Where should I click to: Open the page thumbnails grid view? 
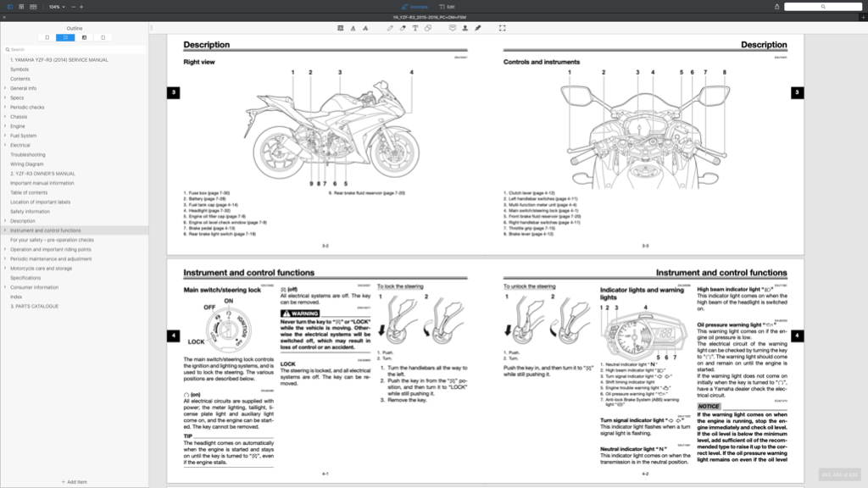(x=22, y=7)
